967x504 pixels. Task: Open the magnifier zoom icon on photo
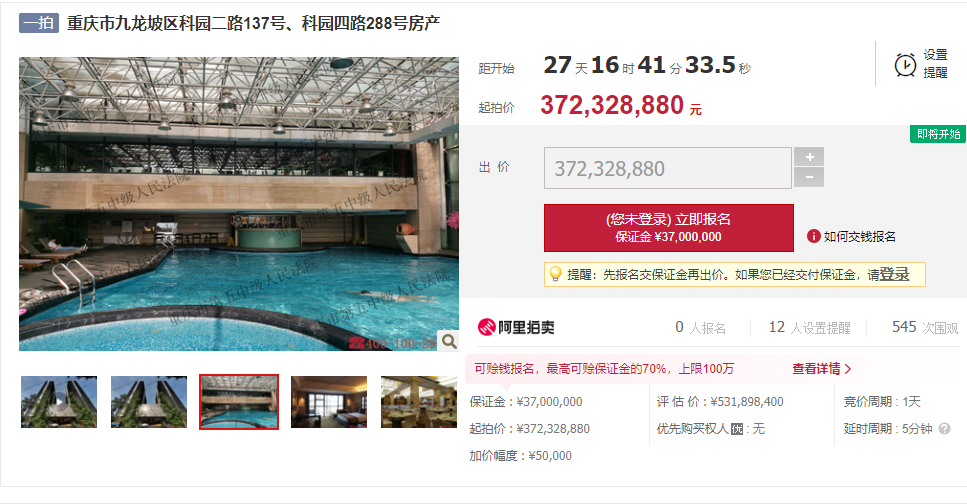click(x=449, y=341)
